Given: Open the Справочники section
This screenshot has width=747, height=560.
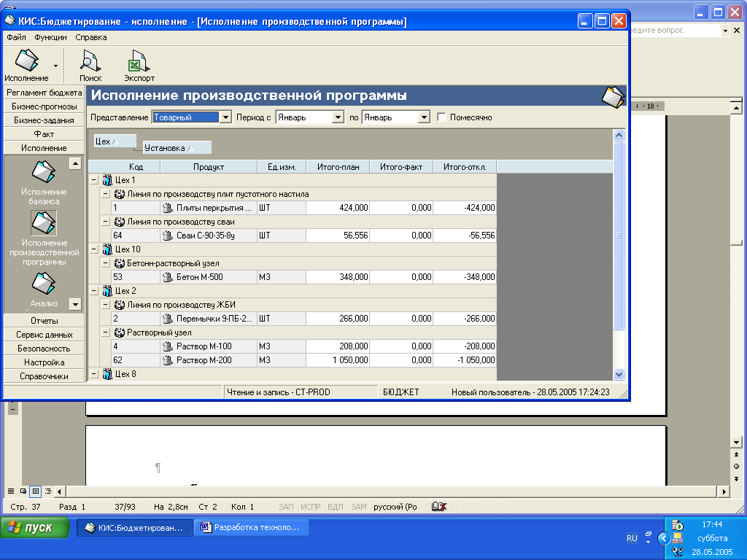Looking at the screenshot, I should click(x=44, y=376).
